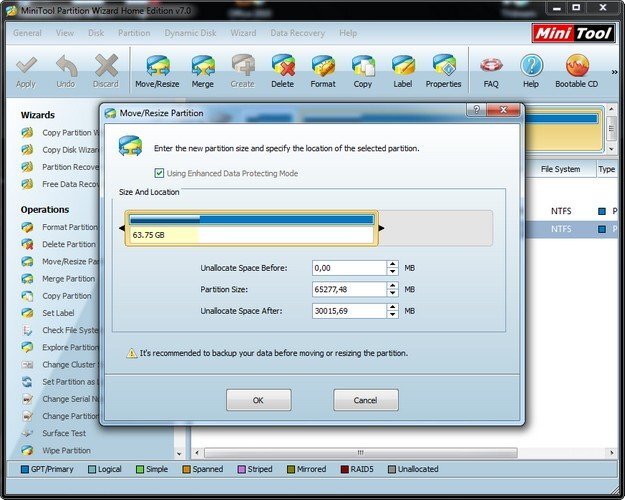Viewport: 625px width, 500px height.
Task: Choose Move/Resize Partition operation in the sidebar
Action: click(x=61, y=262)
